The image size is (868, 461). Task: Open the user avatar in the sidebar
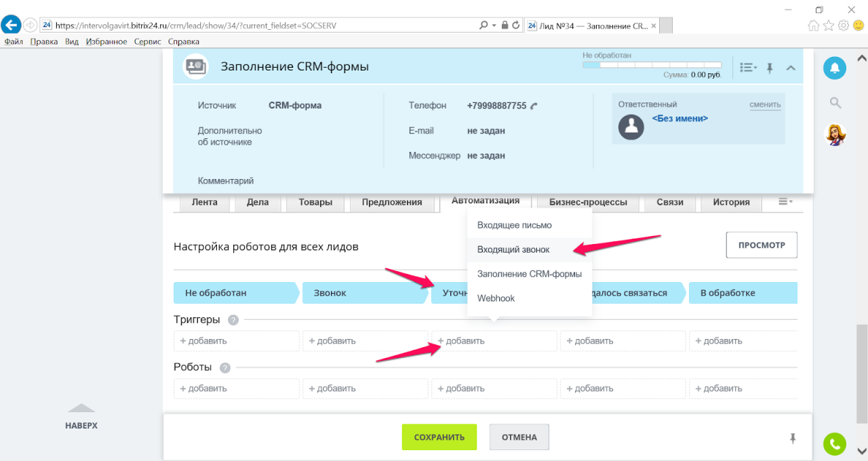point(835,134)
